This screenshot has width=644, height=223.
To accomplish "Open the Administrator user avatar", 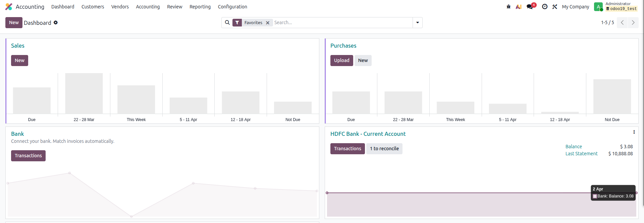I will [x=598, y=7].
